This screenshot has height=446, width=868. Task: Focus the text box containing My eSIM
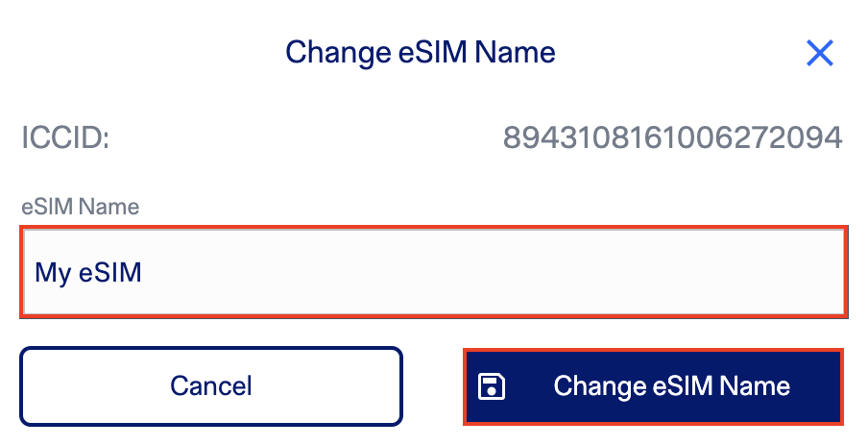(433, 272)
